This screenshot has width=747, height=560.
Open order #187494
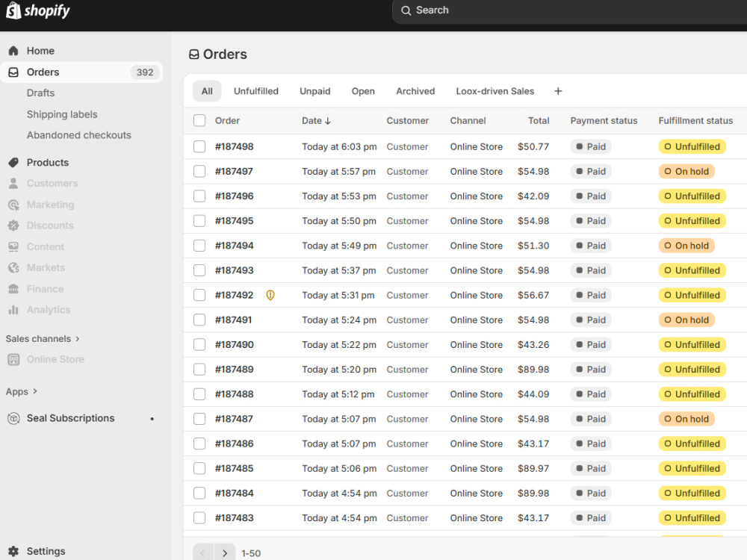click(x=234, y=246)
